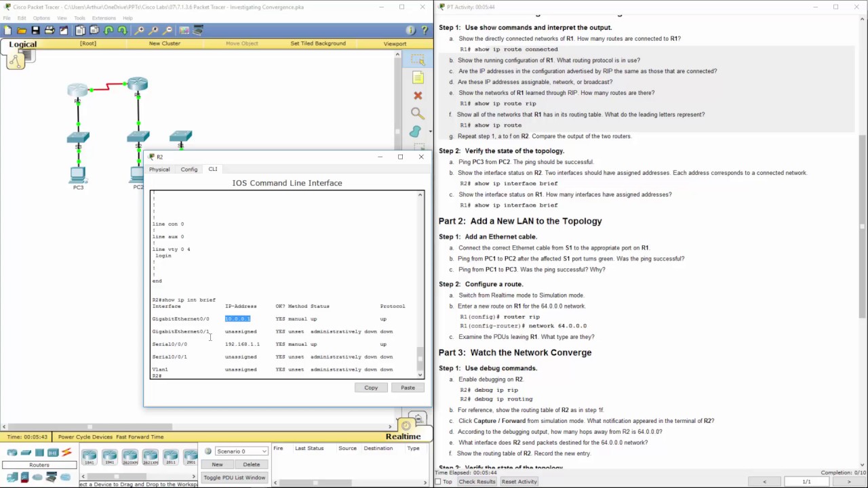Image resolution: width=868 pixels, height=488 pixels.
Task: Open the Custom Devices Dialog icon
Action: tap(198, 30)
